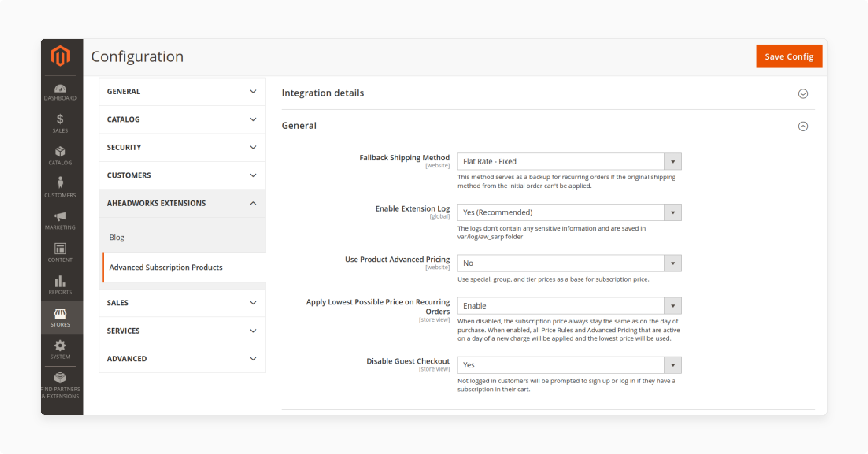Viewport: 868px width, 454px height.
Task: Expand the CUSTOMERS config group
Action: pos(182,175)
